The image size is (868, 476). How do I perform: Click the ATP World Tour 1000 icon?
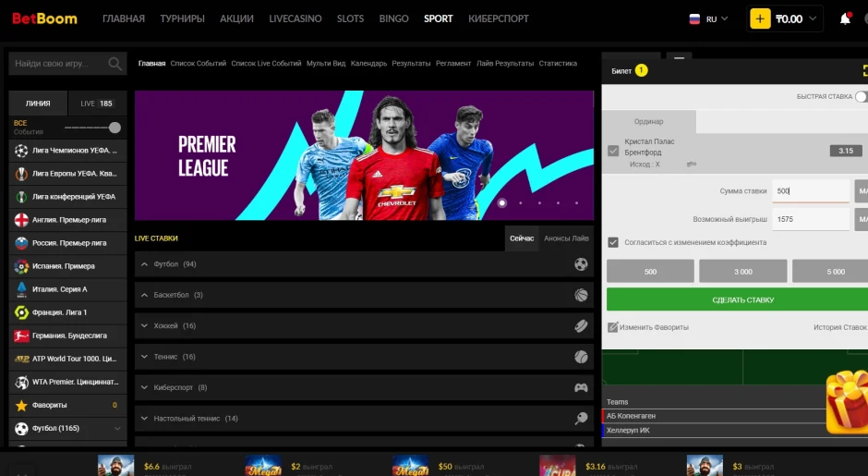[x=21, y=359]
